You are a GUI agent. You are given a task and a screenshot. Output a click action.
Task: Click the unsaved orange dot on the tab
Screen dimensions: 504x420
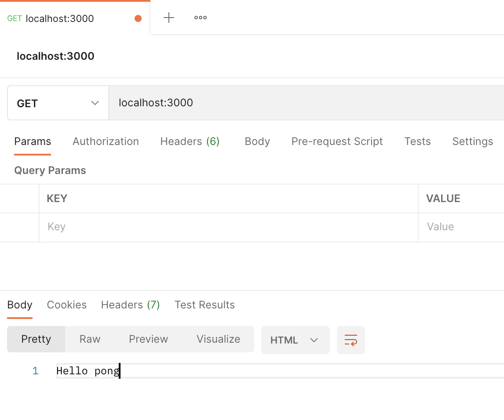(138, 18)
